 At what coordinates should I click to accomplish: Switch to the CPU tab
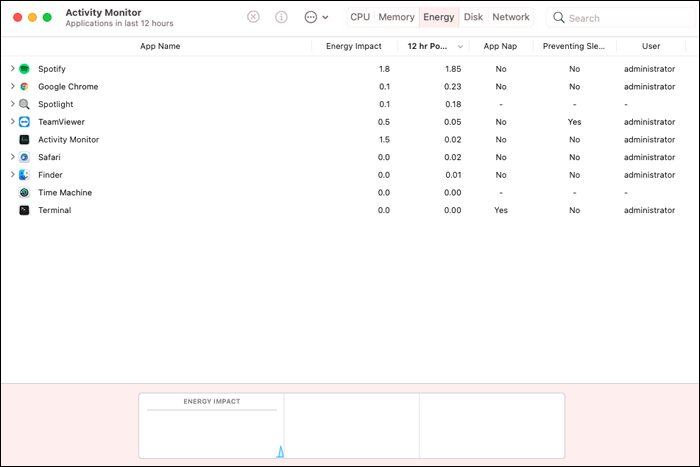click(x=360, y=17)
